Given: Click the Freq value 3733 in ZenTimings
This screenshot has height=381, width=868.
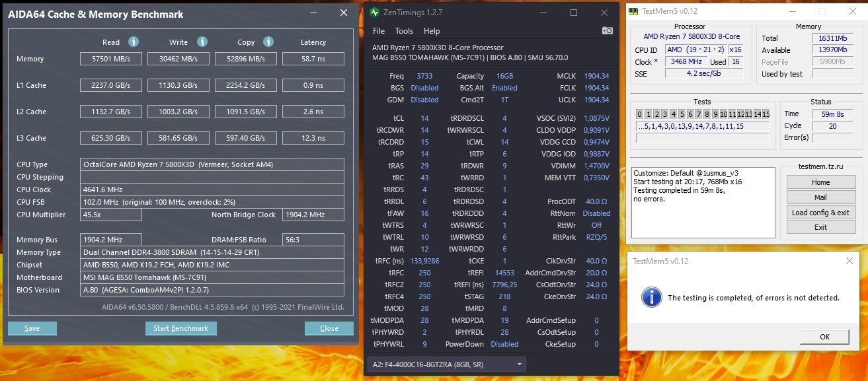Looking at the screenshot, I should [424, 76].
